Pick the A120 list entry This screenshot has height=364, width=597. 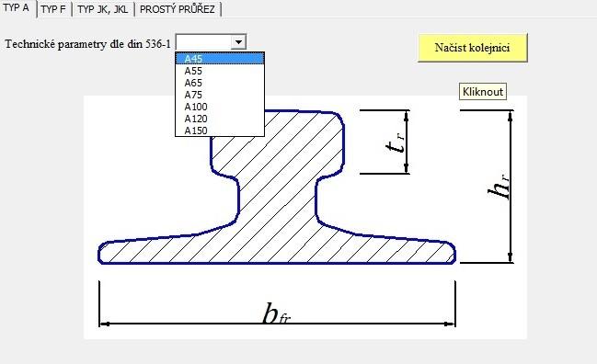[220, 119]
